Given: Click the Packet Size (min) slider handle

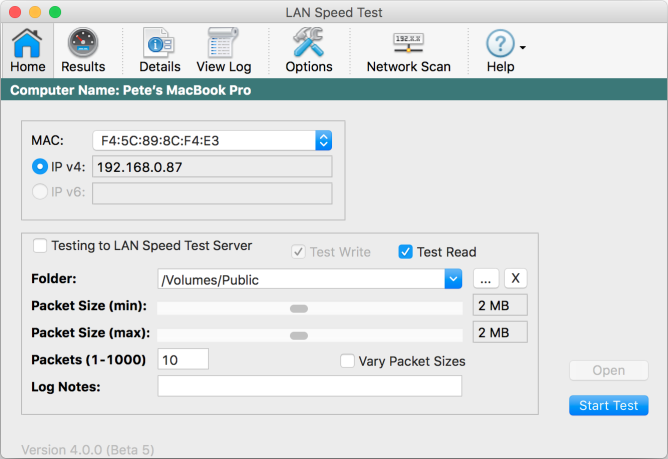Looking at the screenshot, I should (x=299, y=309).
